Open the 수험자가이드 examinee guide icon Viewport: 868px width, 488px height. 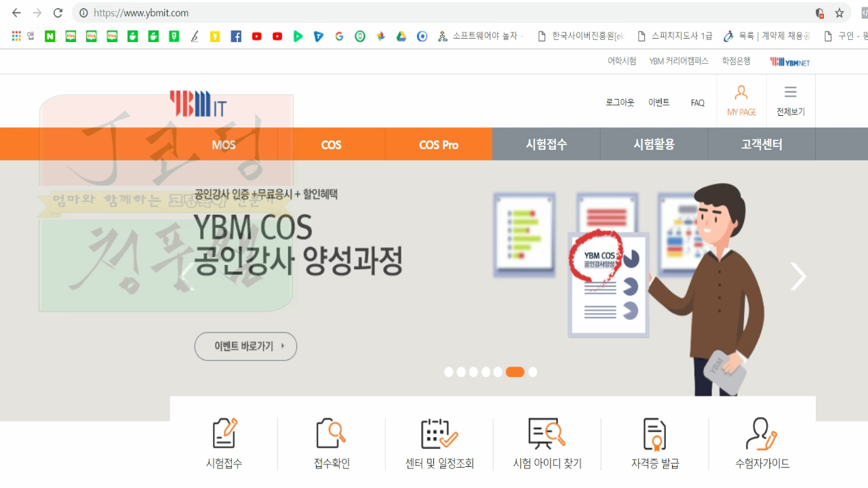click(x=762, y=444)
